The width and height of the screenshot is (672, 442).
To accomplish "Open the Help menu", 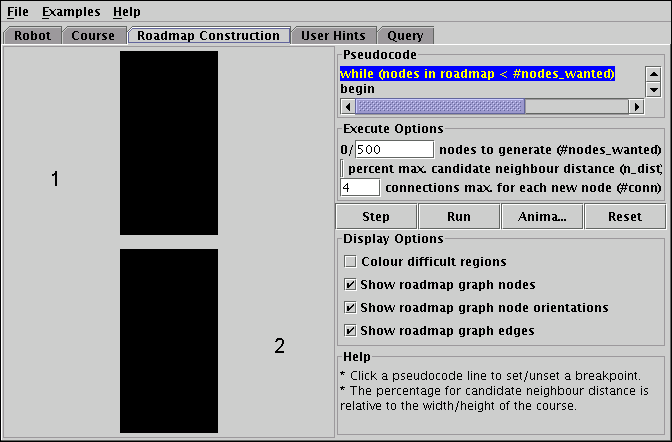I will click(127, 12).
